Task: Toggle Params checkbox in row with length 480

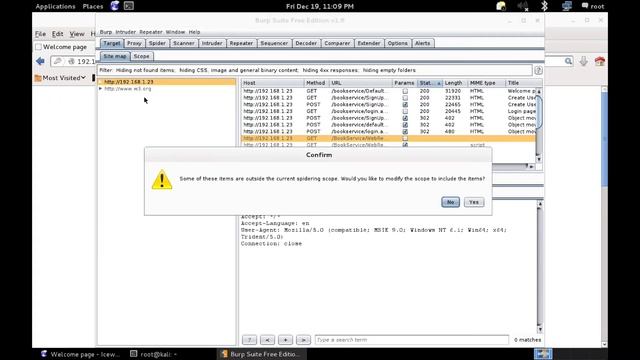Action: (x=405, y=131)
